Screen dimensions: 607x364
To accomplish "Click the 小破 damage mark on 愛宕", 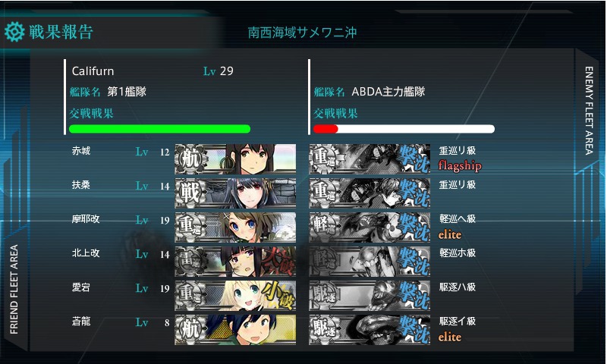I will pos(278,296).
